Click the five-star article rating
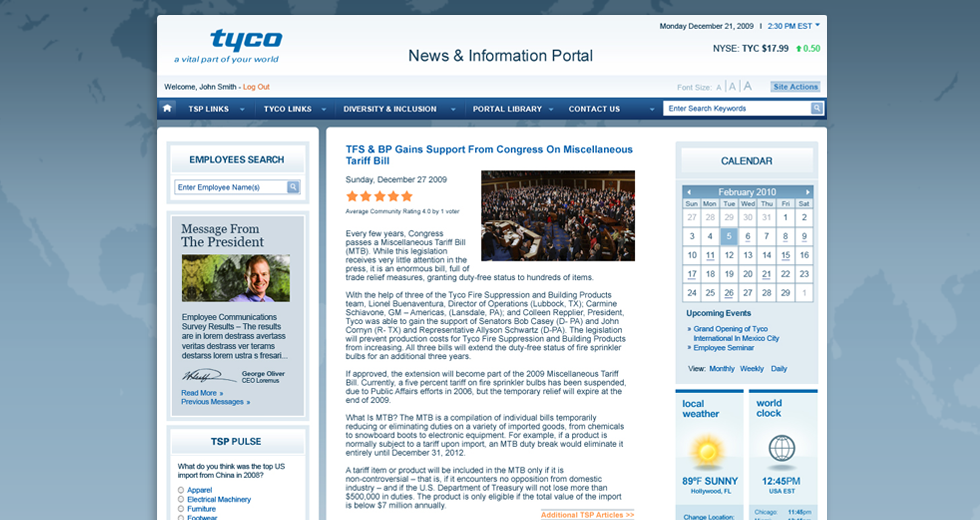The image size is (980, 520). coord(379,196)
